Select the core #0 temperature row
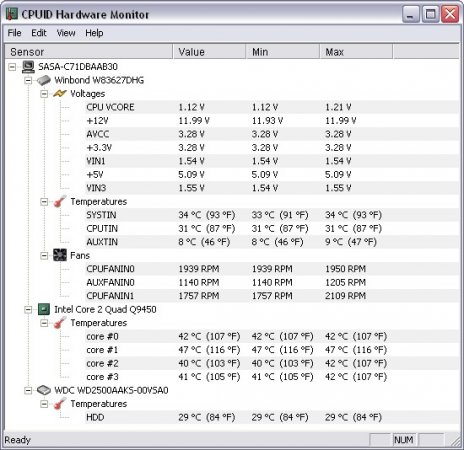The width and height of the screenshot is (464, 450). pos(272,336)
